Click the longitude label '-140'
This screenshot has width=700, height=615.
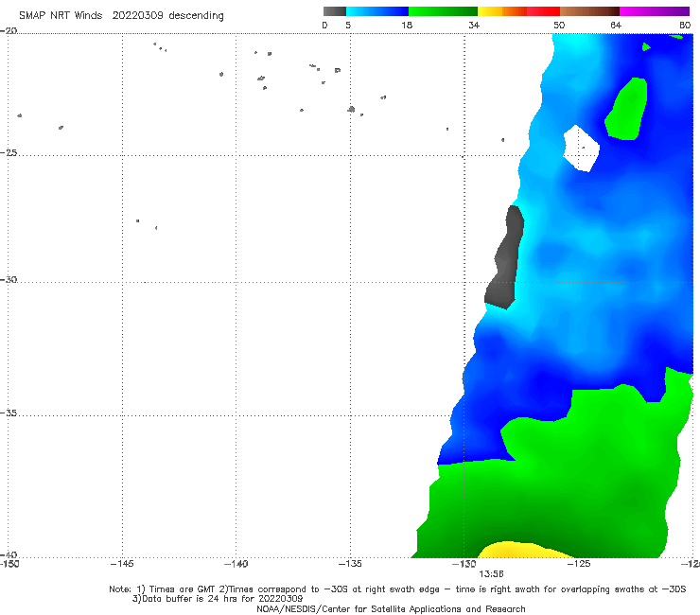pyautogui.click(x=236, y=564)
